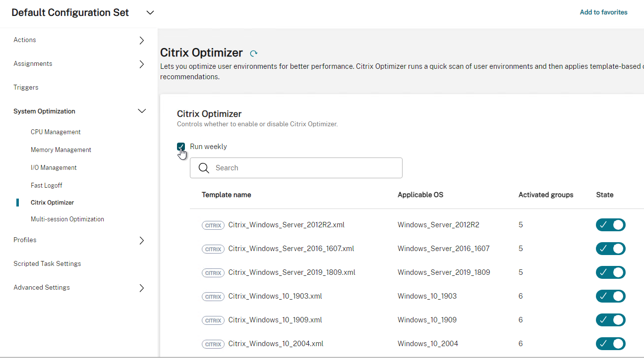Click the Citrix_Windows_10_2004.xml template name

tap(276, 344)
